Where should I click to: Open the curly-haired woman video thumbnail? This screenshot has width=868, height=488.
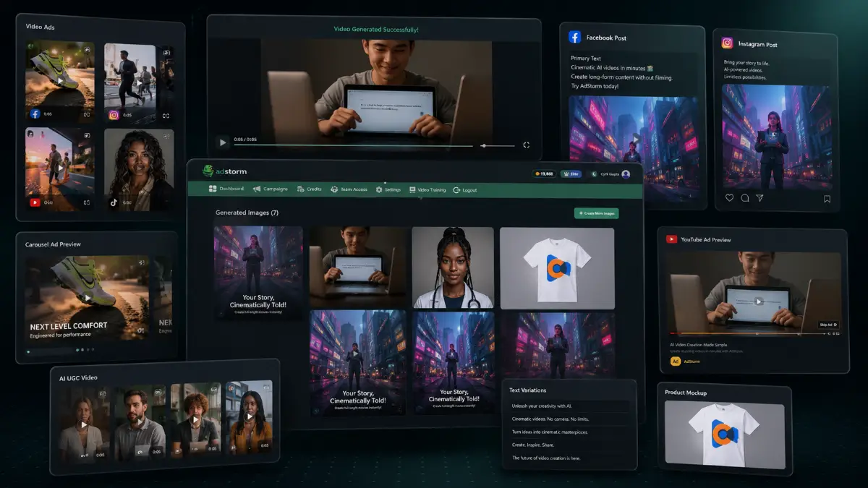tap(139, 169)
